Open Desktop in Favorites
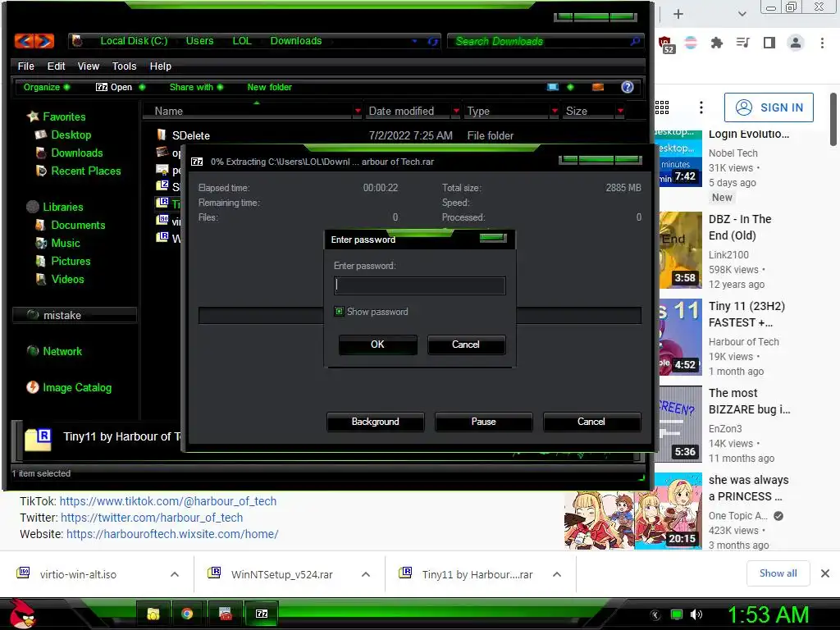This screenshot has height=630, width=840. coord(71,135)
